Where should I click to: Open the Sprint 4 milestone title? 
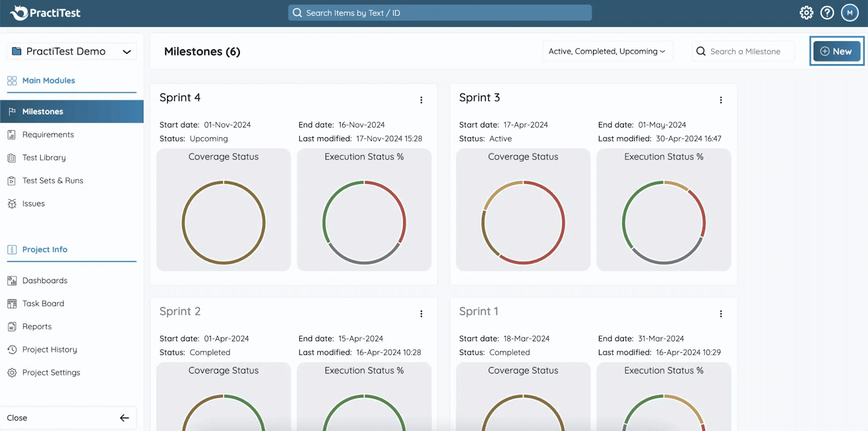tap(180, 98)
